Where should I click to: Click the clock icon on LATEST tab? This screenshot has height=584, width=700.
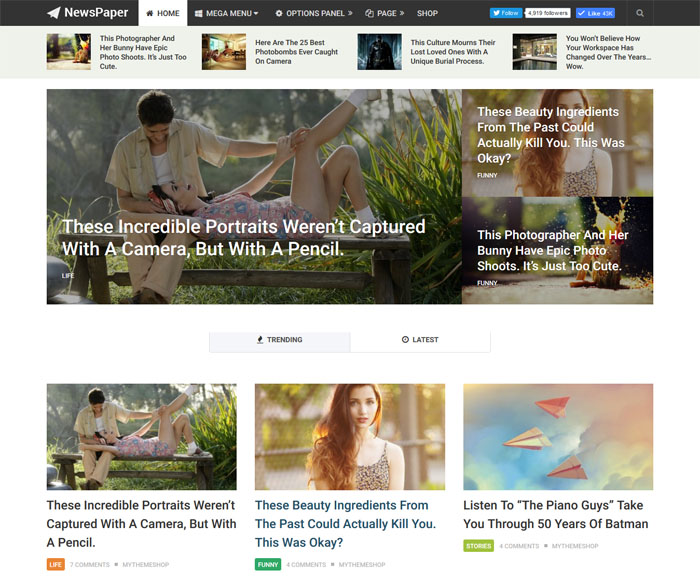405,340
